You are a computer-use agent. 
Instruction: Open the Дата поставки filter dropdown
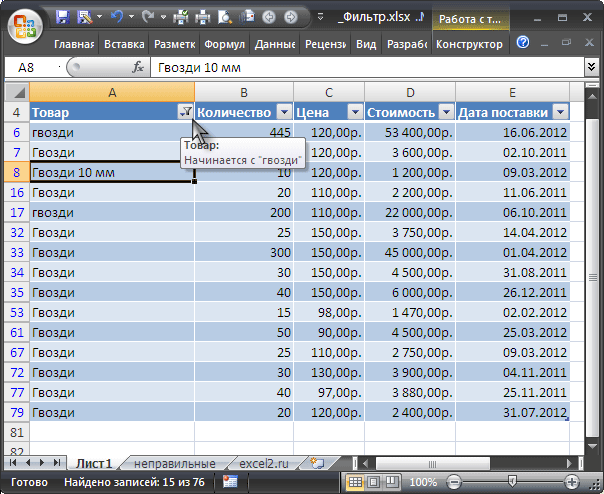[x=560, y=112]
